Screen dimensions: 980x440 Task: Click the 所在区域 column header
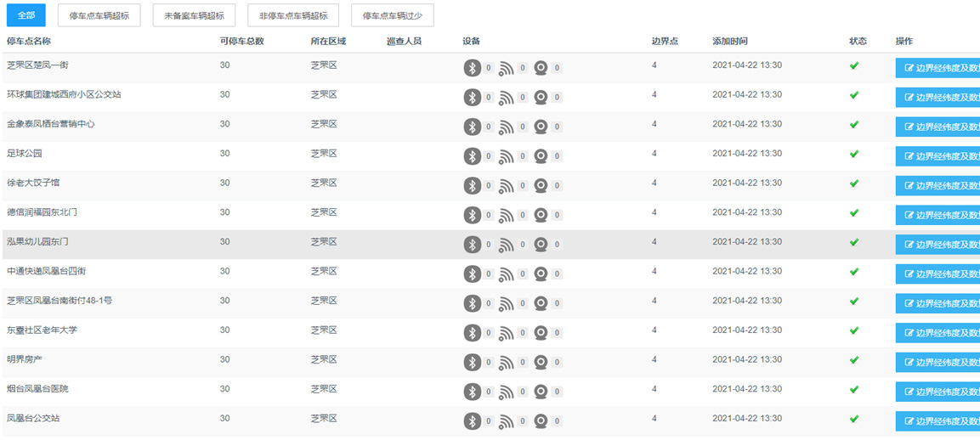pos(328,42)
